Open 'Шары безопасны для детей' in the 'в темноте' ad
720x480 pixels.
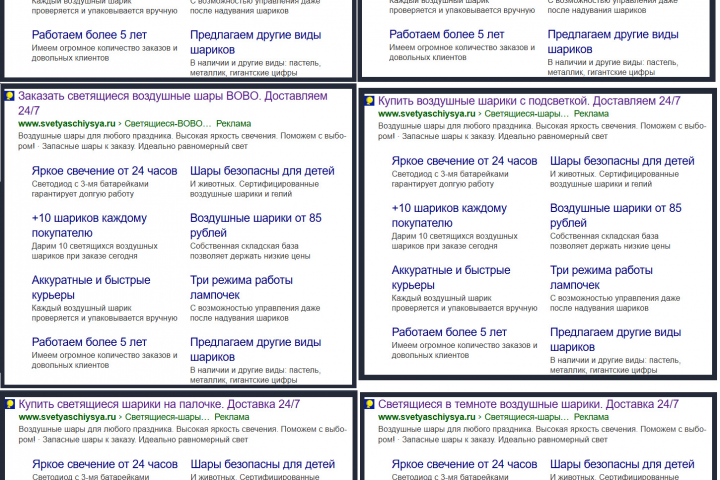coord(622,464)
